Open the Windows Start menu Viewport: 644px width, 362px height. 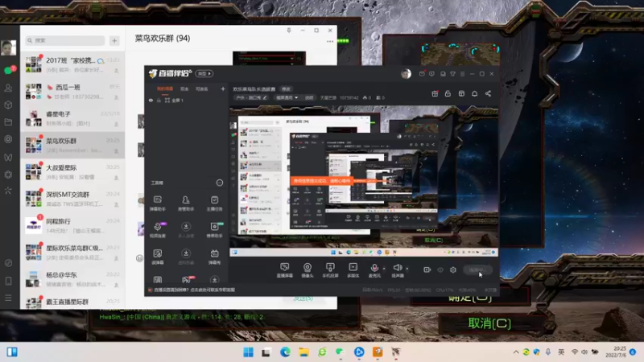(248, 352)
